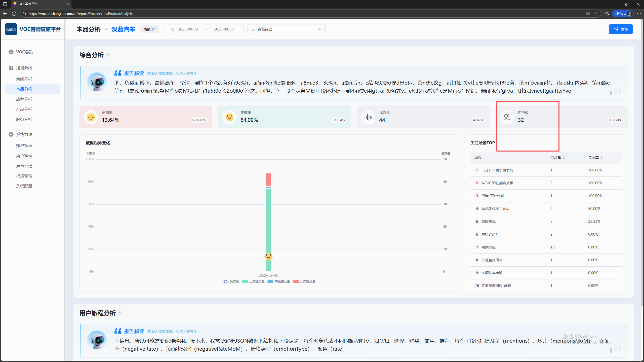Click the 切换 brand switch button

(x=149, y=29)
